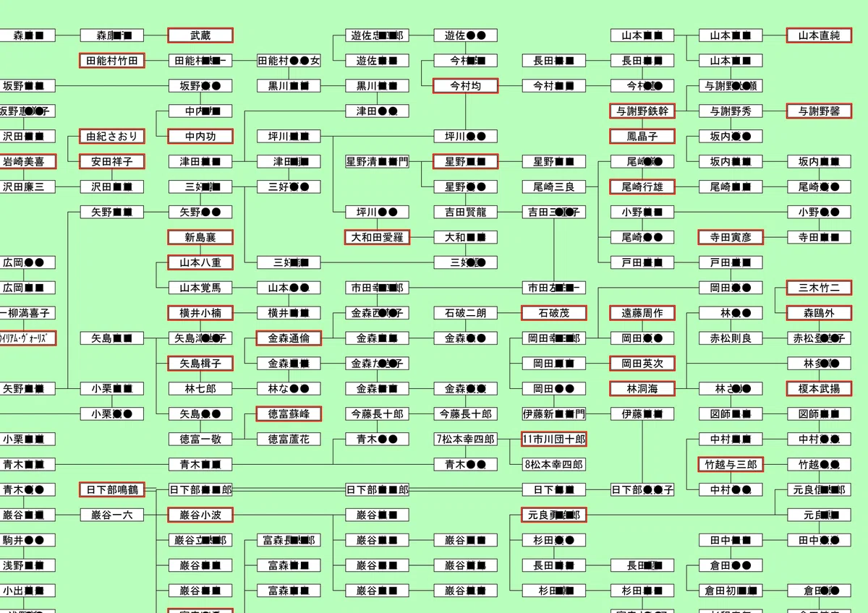This screenshot has height=613, width=868.
Task: Click the 尾崎三良 entry
Action: coord(553,187)
